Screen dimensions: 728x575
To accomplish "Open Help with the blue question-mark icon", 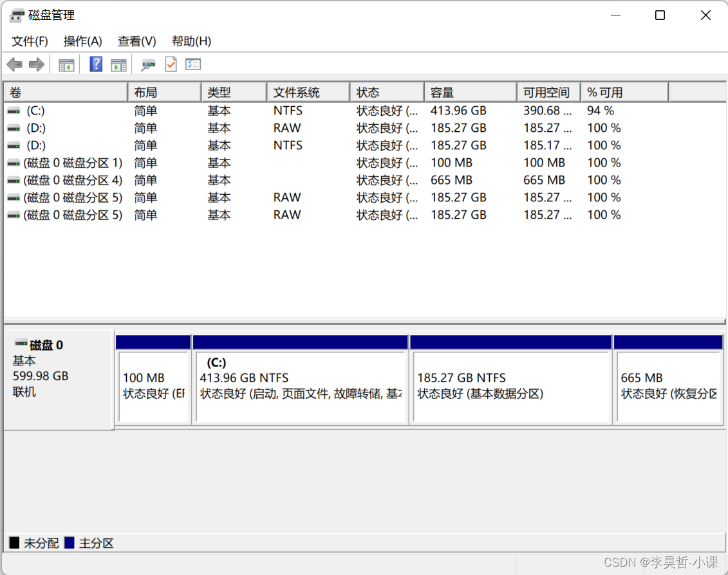I will click(x=96, y=64).
